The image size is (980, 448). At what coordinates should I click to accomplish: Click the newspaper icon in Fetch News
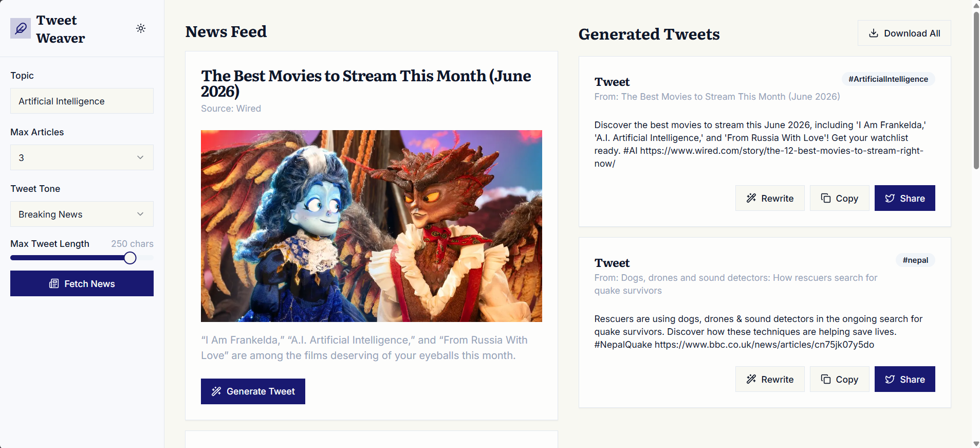click(x=54, y=283)
